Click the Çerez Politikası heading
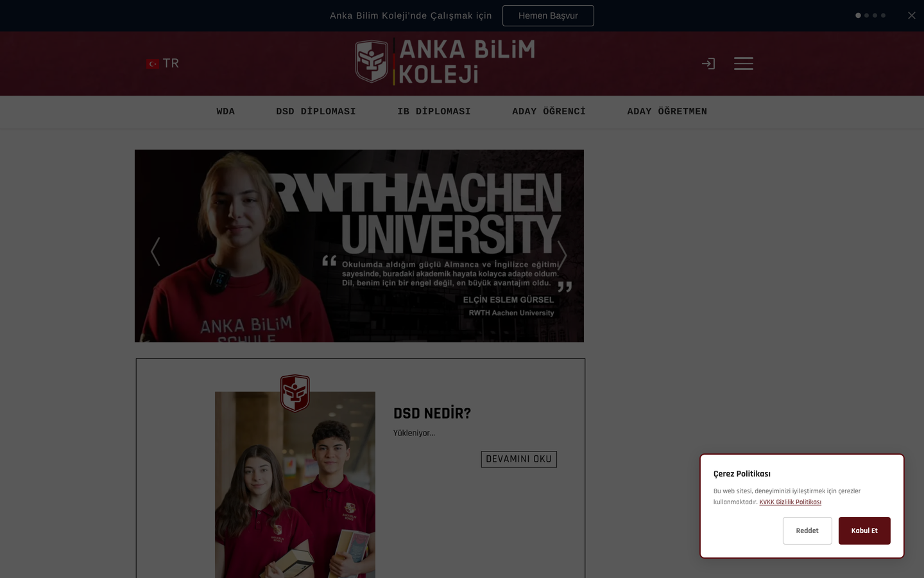The height and width of the screenshot is (578, 924). click(x=742, y=474)
